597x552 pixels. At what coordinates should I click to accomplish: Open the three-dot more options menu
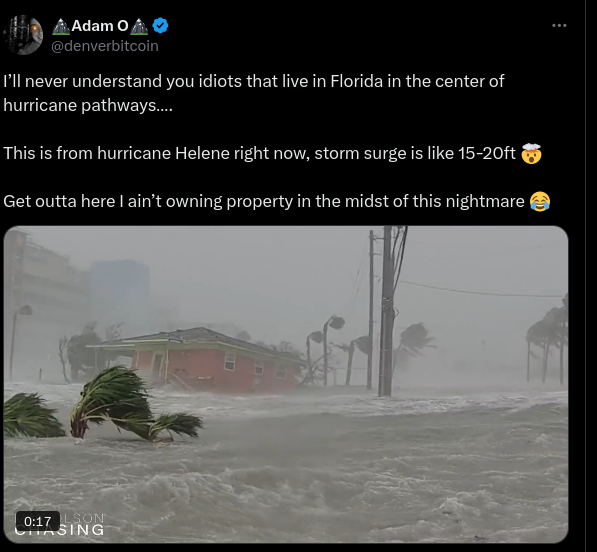click(559, 26)
